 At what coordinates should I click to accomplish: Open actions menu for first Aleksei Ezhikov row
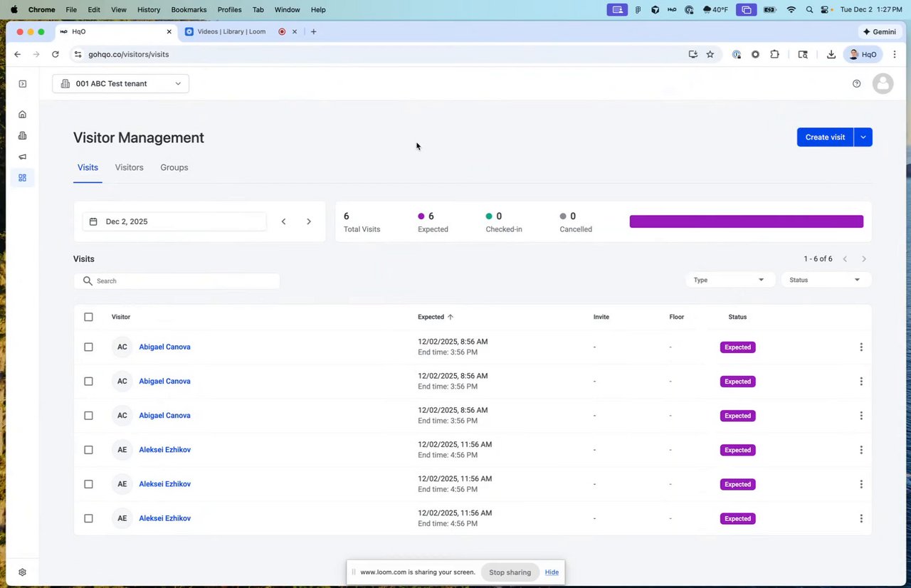[861, 450]
